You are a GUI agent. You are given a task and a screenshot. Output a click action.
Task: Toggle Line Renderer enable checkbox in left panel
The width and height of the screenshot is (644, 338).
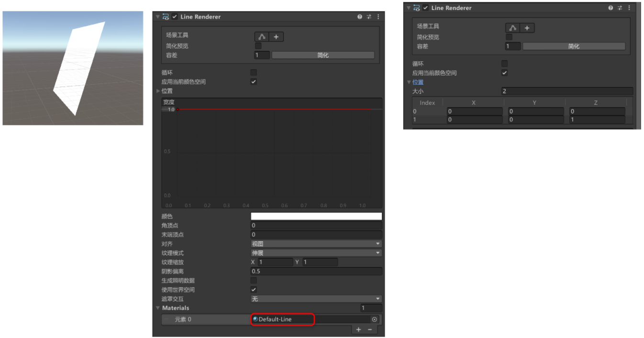[x=175, y=17]
